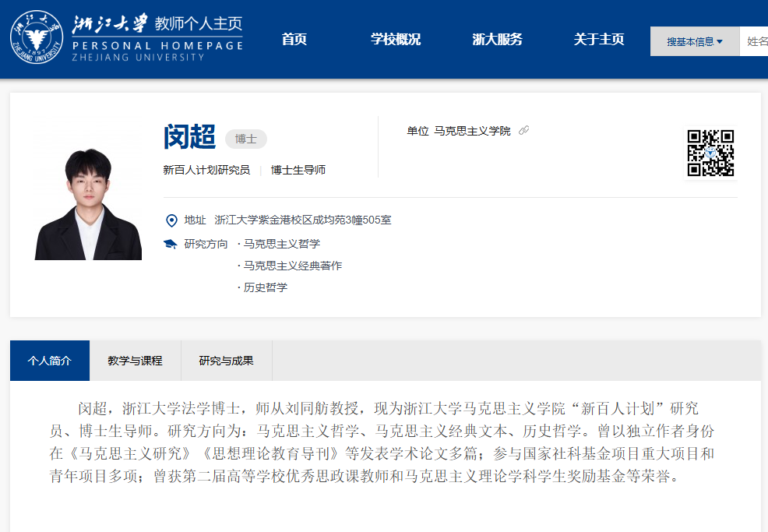
Task: Click the 姓名 search input field
Action: [754, 41]
